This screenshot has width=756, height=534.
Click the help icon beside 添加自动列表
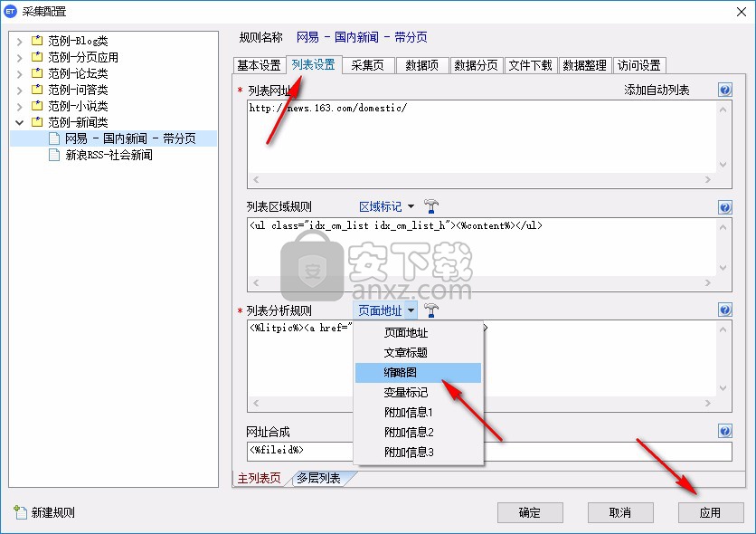[724, 91]
